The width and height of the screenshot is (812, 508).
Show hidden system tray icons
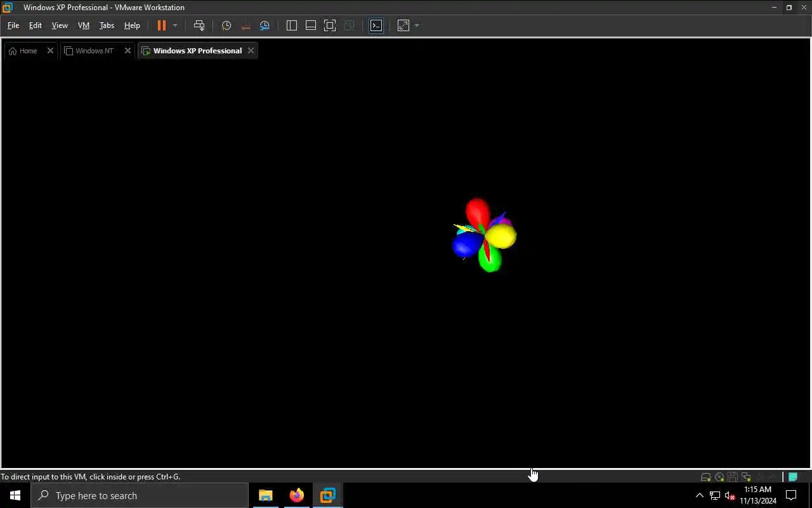coord(700,495)
